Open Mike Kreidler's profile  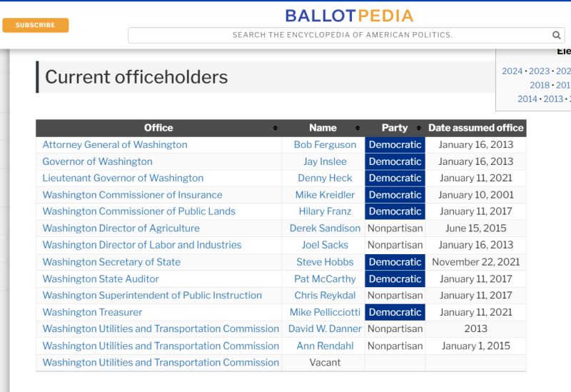click(x=325, y=195)
